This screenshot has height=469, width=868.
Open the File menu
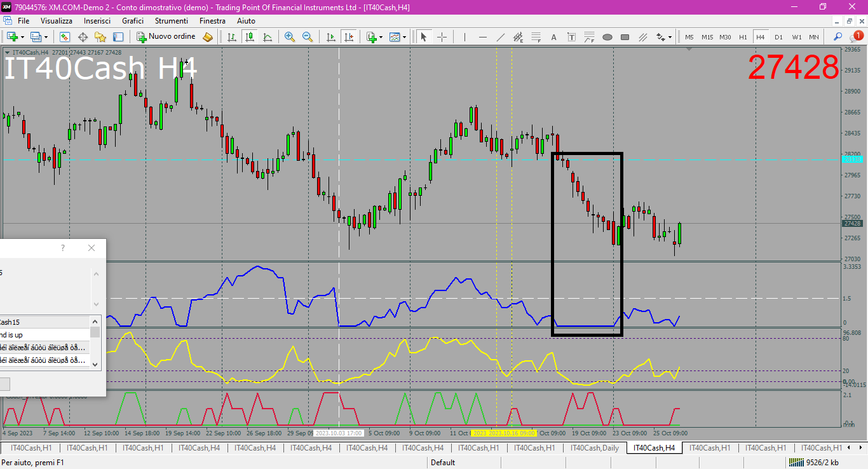click(x=24, y=21)
